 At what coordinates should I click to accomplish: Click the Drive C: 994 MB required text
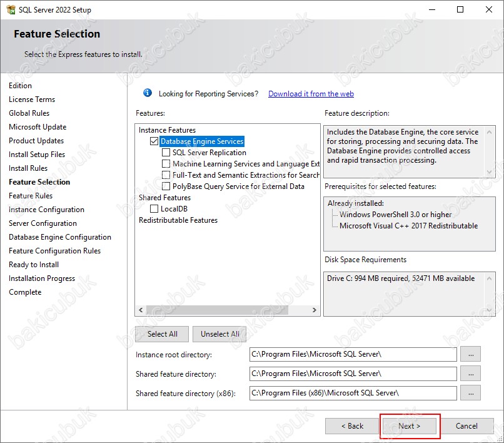click(401, 278)
